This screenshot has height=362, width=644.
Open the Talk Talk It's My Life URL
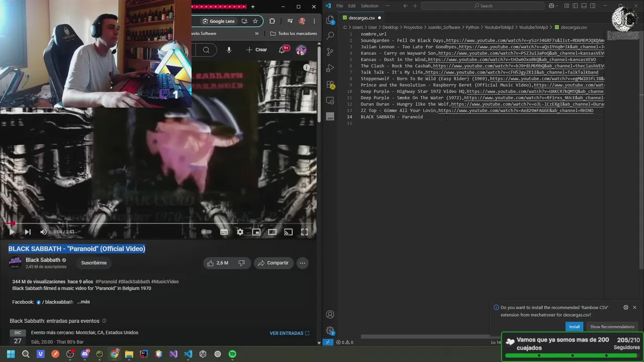pos(512,72)
